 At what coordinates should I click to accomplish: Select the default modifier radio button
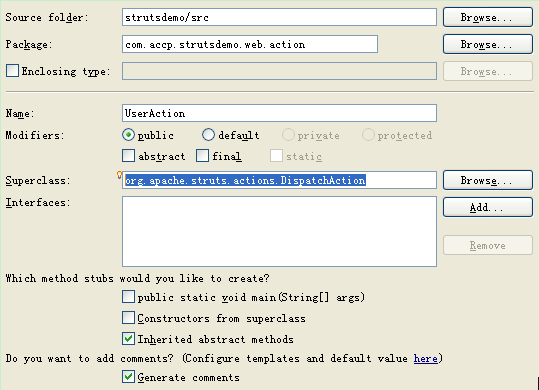click(208, 135)
